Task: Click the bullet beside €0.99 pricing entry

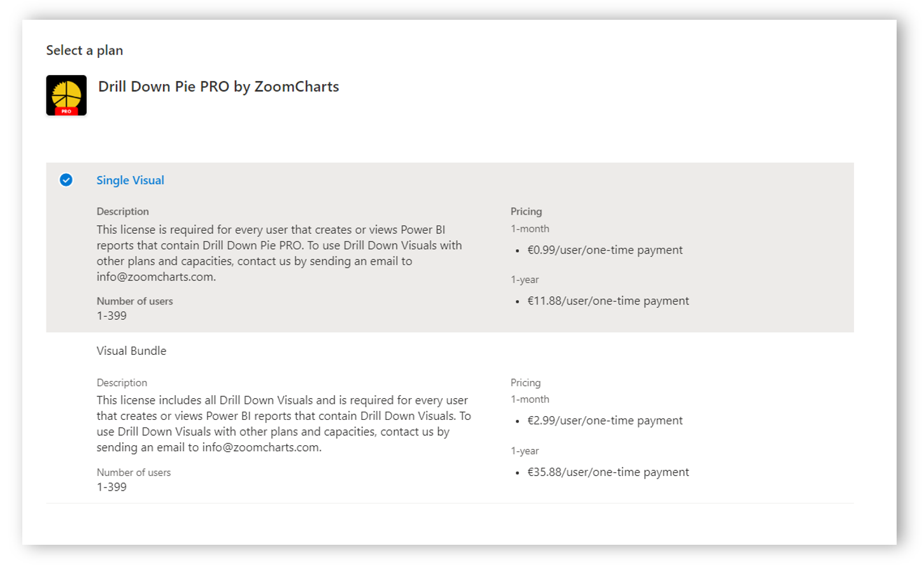Action: click(x=519, y=250)
